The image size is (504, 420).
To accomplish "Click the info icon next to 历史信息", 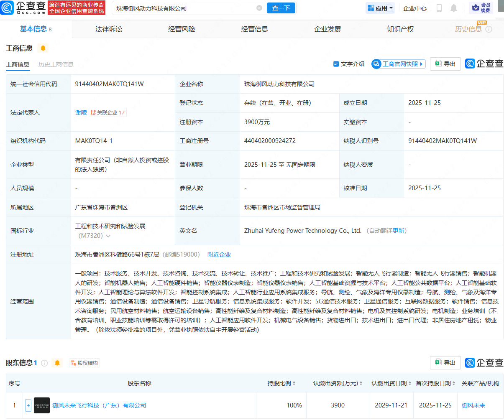I will pos(489,29).
